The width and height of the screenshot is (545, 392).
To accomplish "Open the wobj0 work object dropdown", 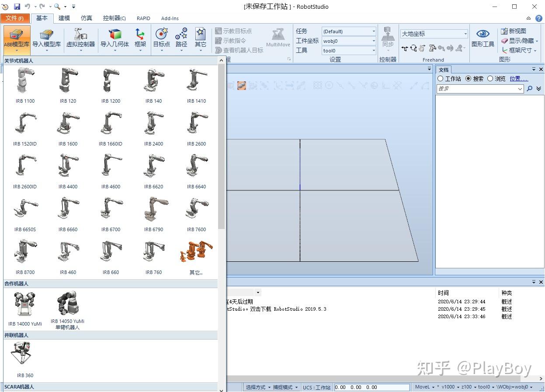I will [374, 41].
